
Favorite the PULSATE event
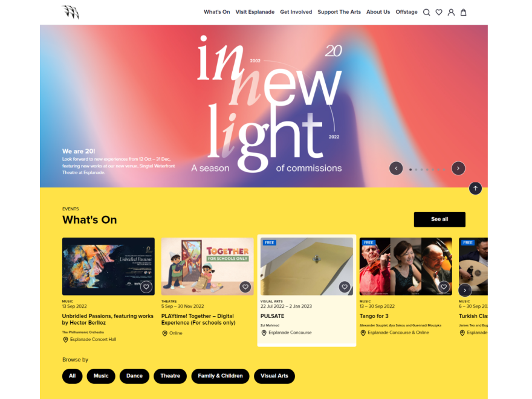[345, 287]
